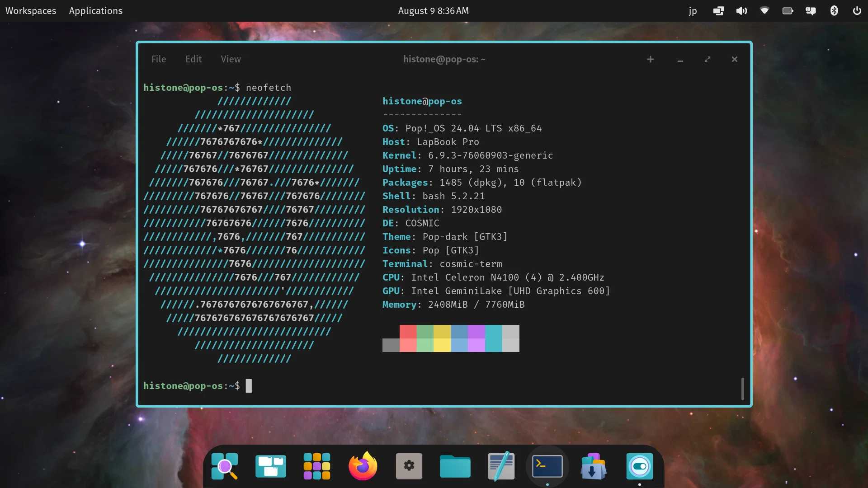Click the cyan neofetch color block

(x=494, y=338)
